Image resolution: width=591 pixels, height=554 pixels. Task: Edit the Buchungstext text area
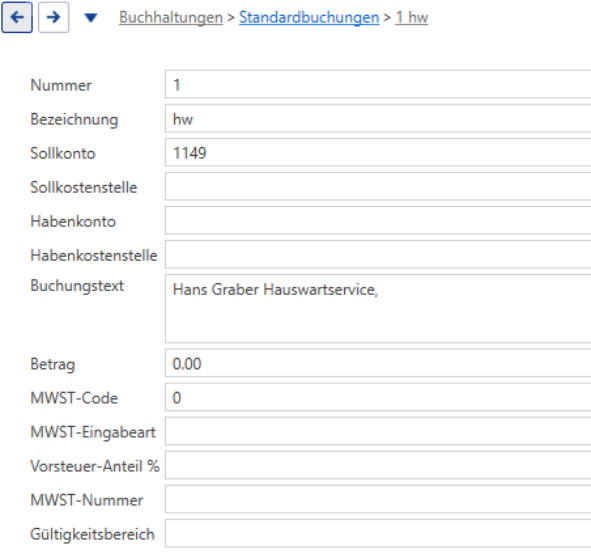pos(378,308)
